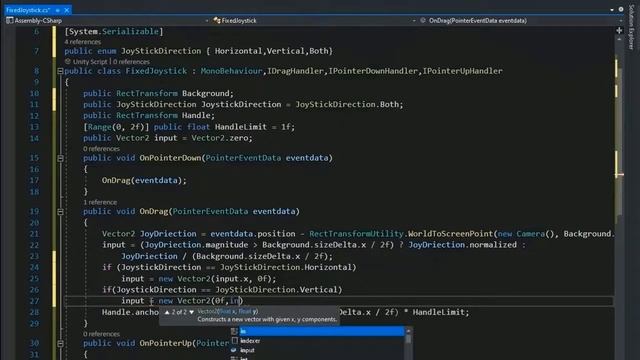Viewport: 640px width, 360px height.
Task: Click line number 19 in the gutter
Action: (34, 211)
